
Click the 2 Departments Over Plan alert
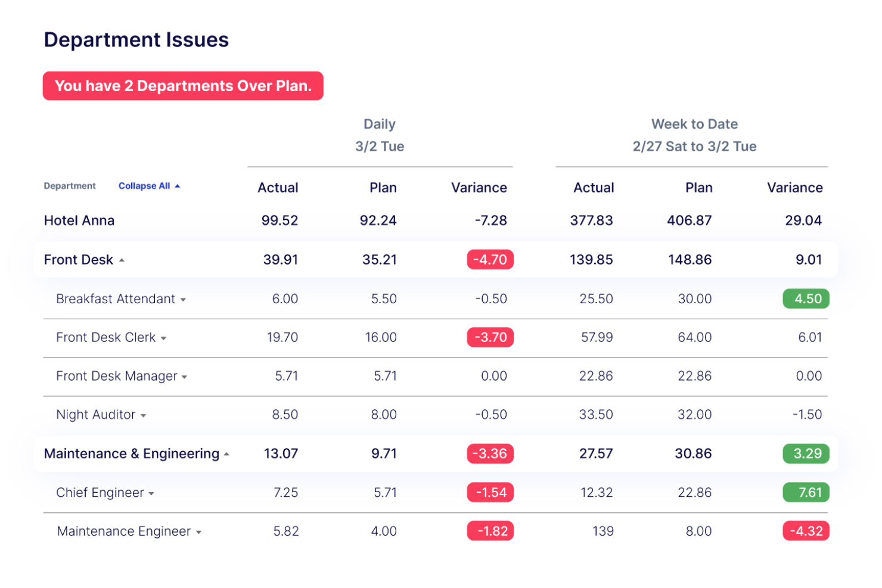tap(183, 86)
